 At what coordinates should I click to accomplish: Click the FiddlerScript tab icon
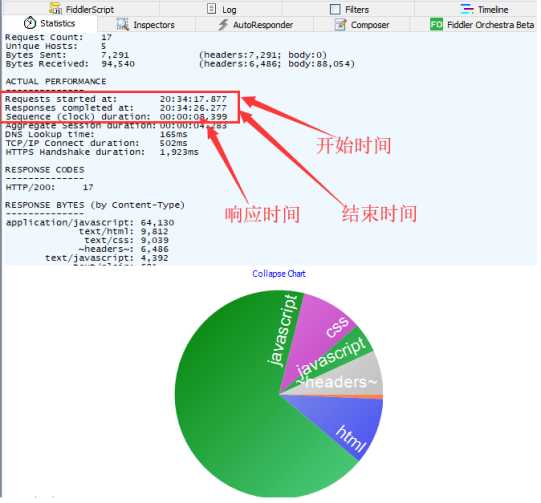point(55,8)
